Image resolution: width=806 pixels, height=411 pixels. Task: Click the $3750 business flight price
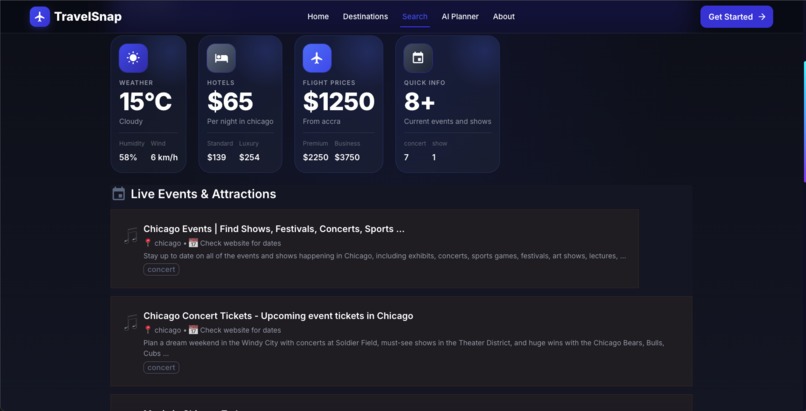point(347,157)
